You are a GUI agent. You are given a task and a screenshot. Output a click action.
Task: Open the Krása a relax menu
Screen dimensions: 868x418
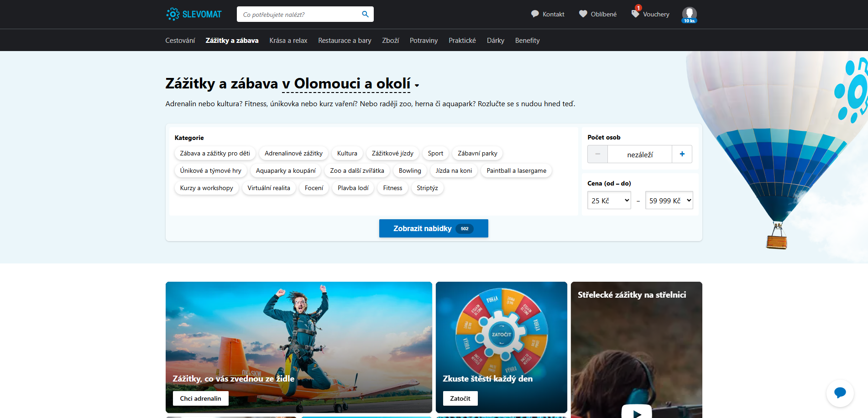(x=288, y=41)
